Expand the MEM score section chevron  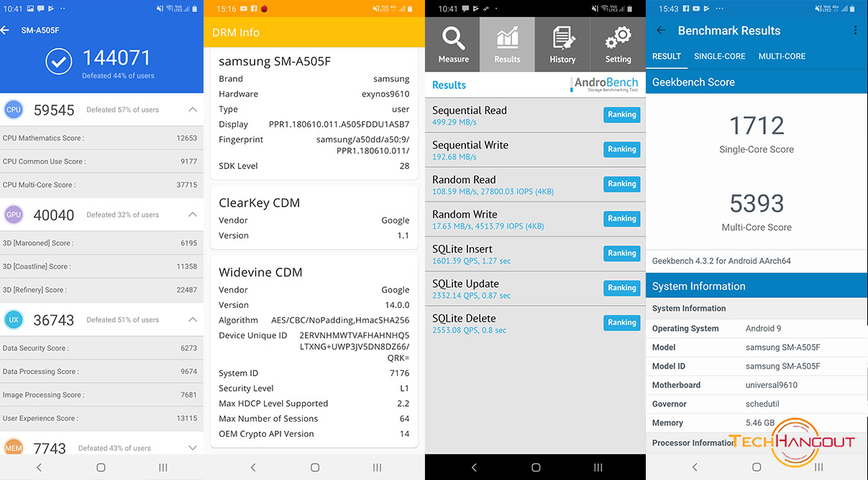click(192, 448)
